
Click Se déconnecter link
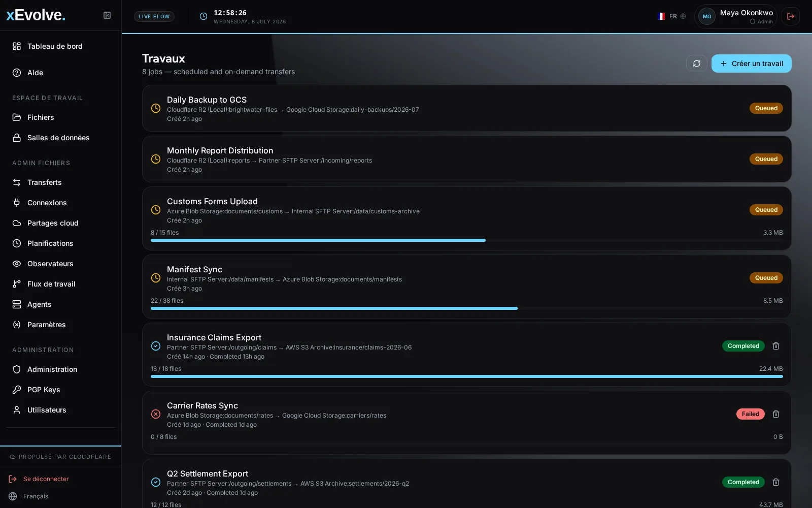click(46, 479)
